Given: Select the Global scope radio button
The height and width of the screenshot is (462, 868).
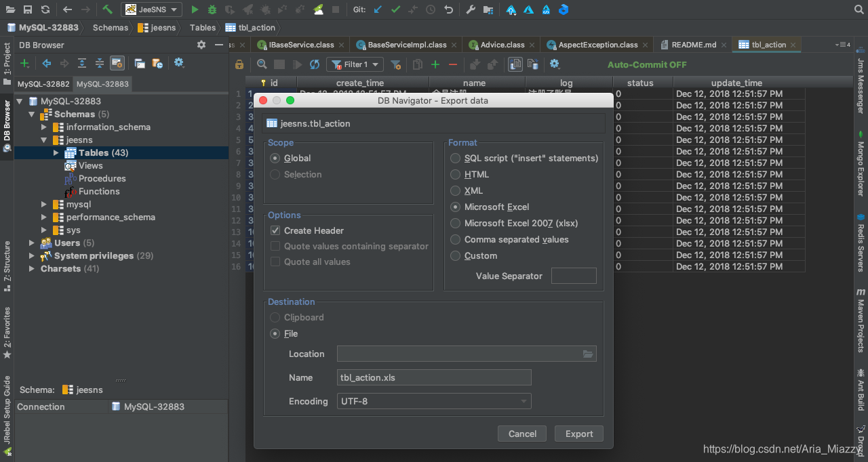Looking at the screenshot, I should [x=275, y=158].
